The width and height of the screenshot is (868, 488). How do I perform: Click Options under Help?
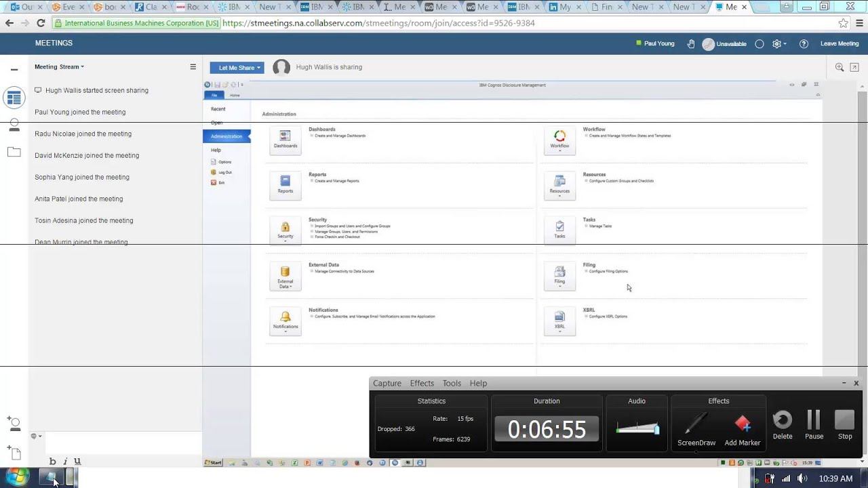[222, 162]
